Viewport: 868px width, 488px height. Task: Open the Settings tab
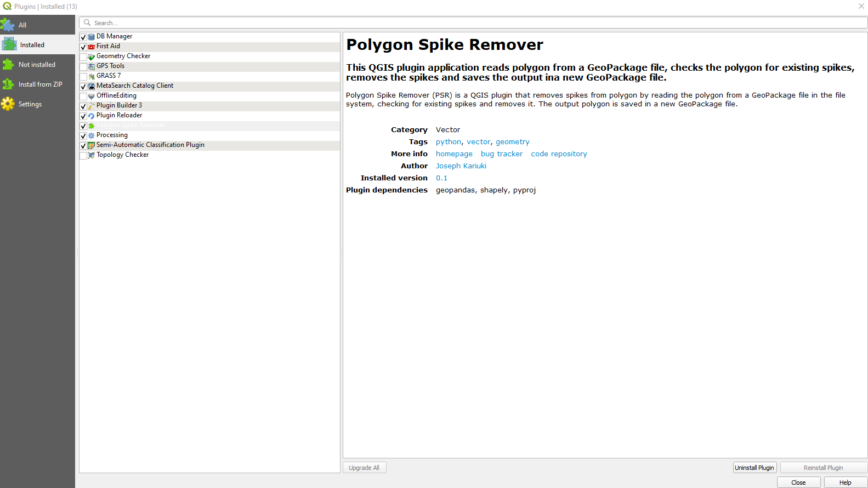[x=37, y=104]
